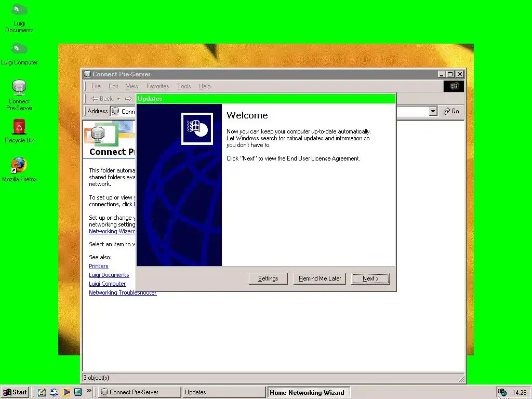Click the Start button

click(x=15, y=392)
